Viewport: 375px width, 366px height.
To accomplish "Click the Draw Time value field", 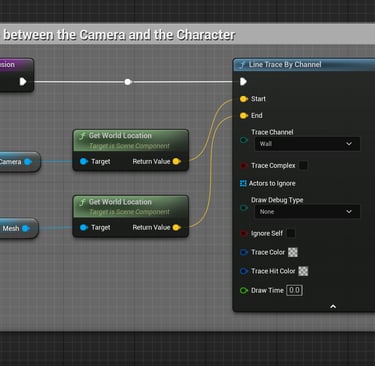I will coord(294,290).
